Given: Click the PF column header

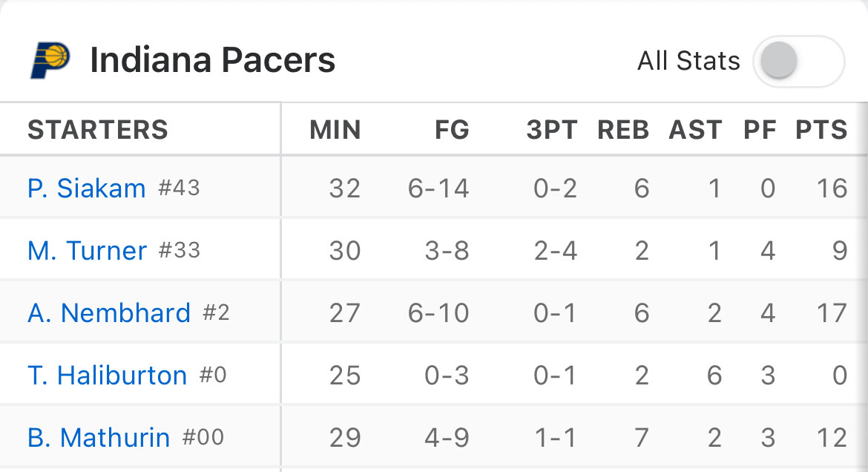Looking at the screenshot, I should 760,130.
